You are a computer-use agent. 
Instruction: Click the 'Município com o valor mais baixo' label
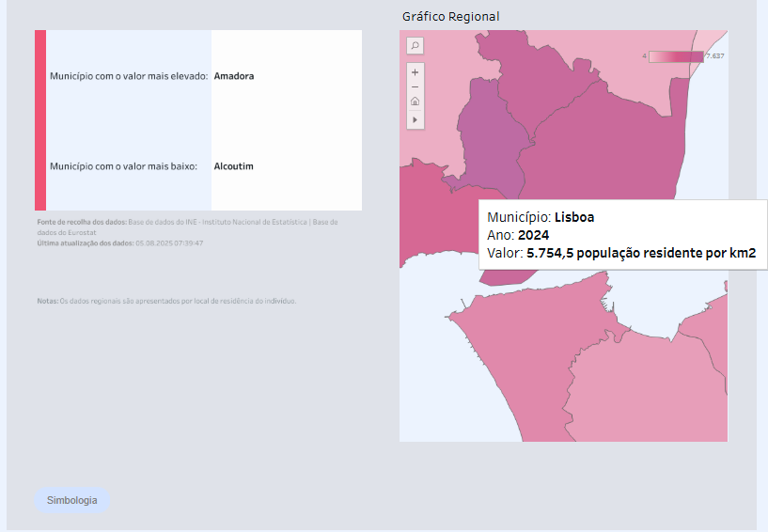click(123, 166)
